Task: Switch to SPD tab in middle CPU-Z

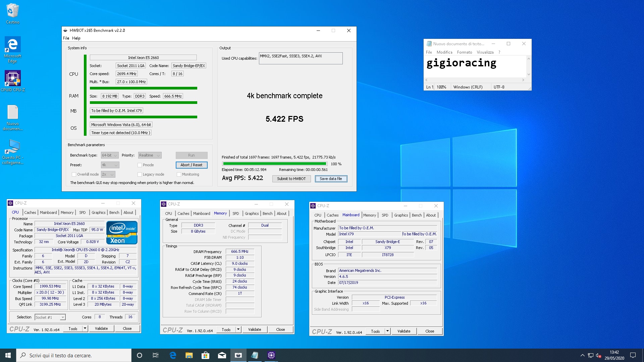Action: (x=236, y=214)
